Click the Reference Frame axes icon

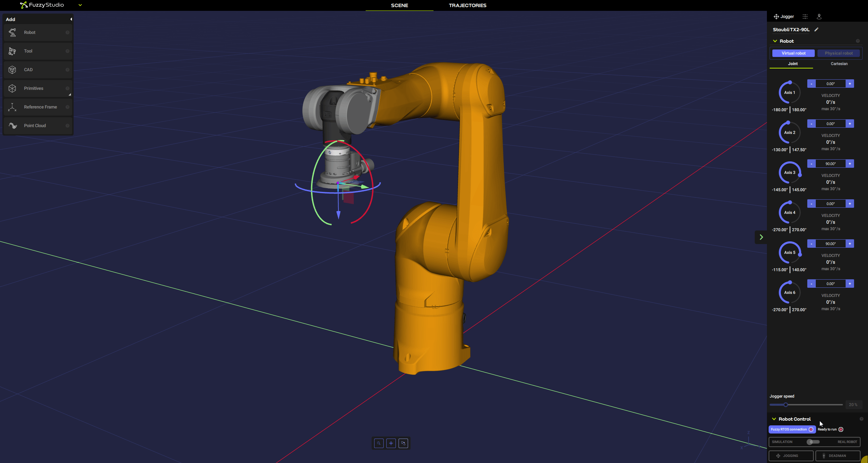pos(13,107)
